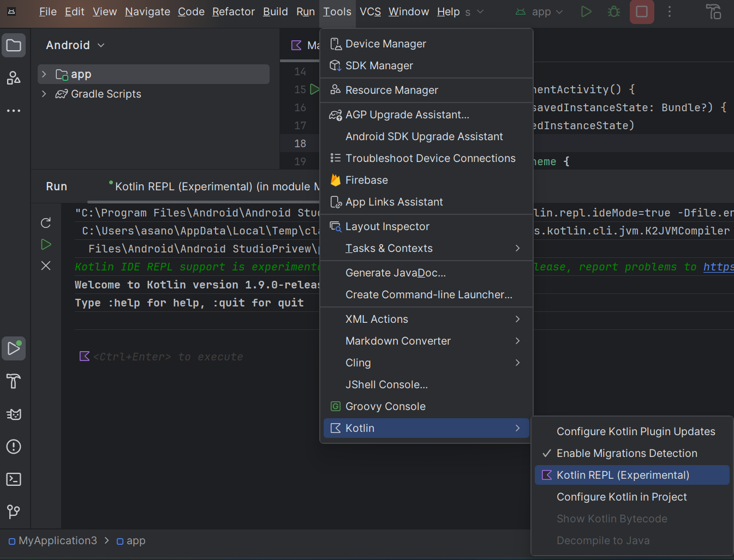Expand XML Actions submenu
Viewport: 734px width, 560px height.
(426, 319)
